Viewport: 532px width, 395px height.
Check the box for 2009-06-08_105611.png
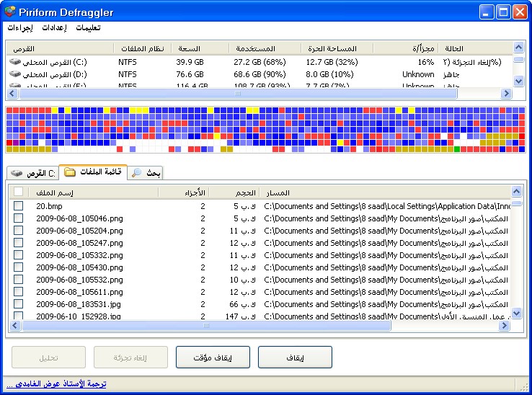(18, 291)
